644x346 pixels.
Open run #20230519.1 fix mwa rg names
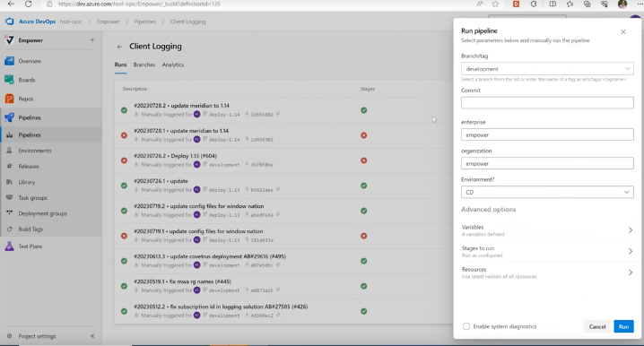pos(182,281)
